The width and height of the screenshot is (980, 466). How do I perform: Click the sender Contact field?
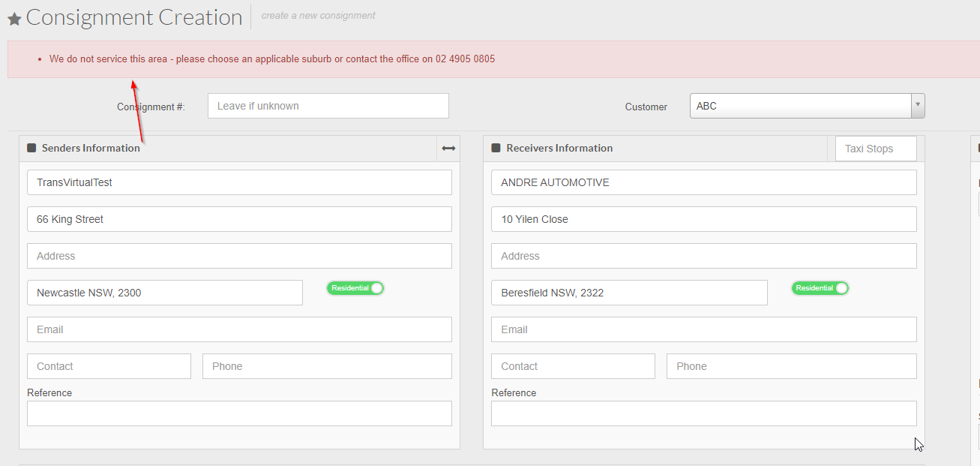[109, 366]
